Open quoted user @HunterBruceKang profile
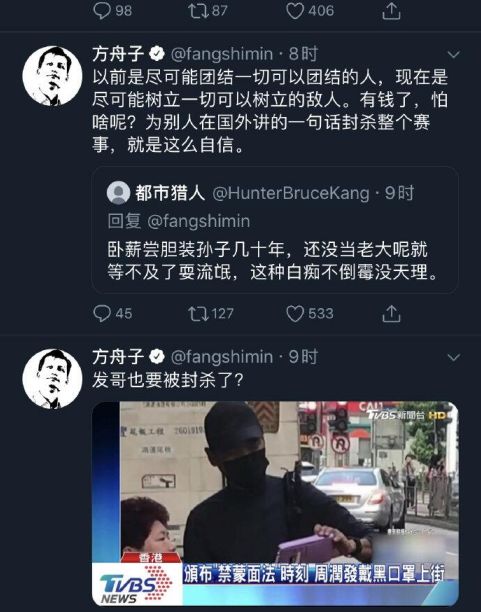Screen dimensions: 481x612 291,193
